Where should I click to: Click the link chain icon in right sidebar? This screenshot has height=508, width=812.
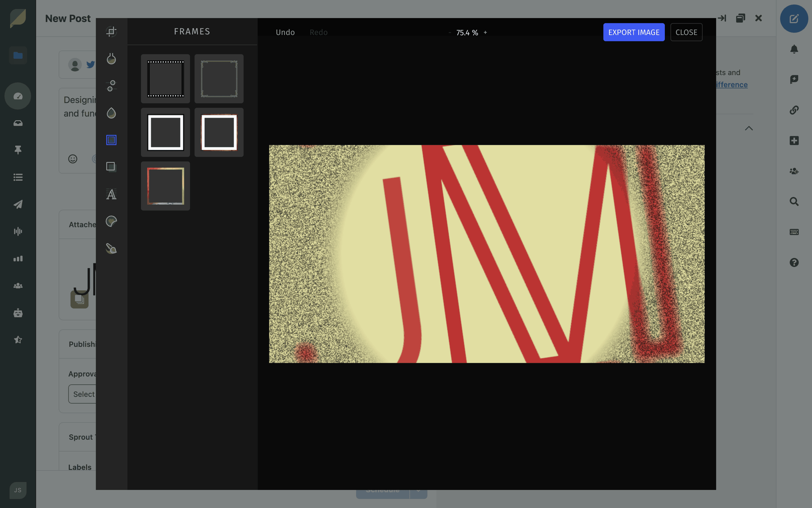coord(794,110)
